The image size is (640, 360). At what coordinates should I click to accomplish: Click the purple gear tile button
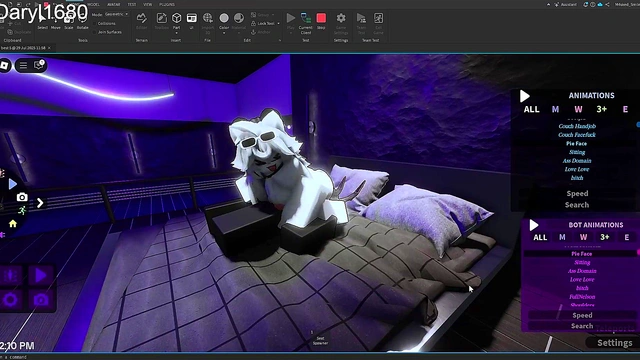coord(11,300)
